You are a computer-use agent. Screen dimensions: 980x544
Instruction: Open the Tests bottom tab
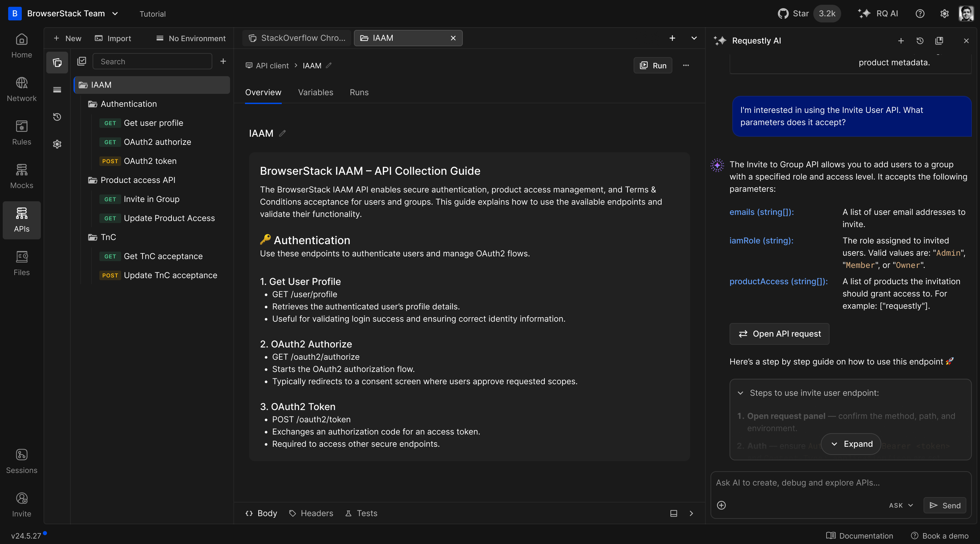[x=361, y=513]
